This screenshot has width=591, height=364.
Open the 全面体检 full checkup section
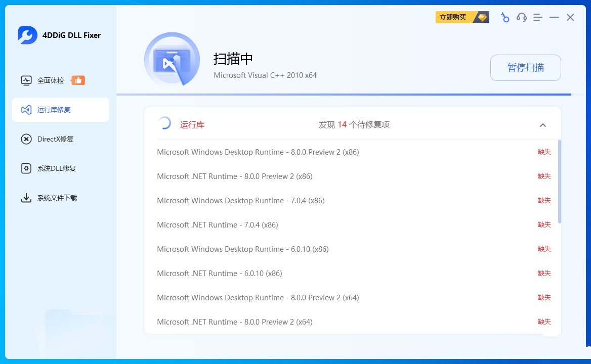(x=60, y=80)
